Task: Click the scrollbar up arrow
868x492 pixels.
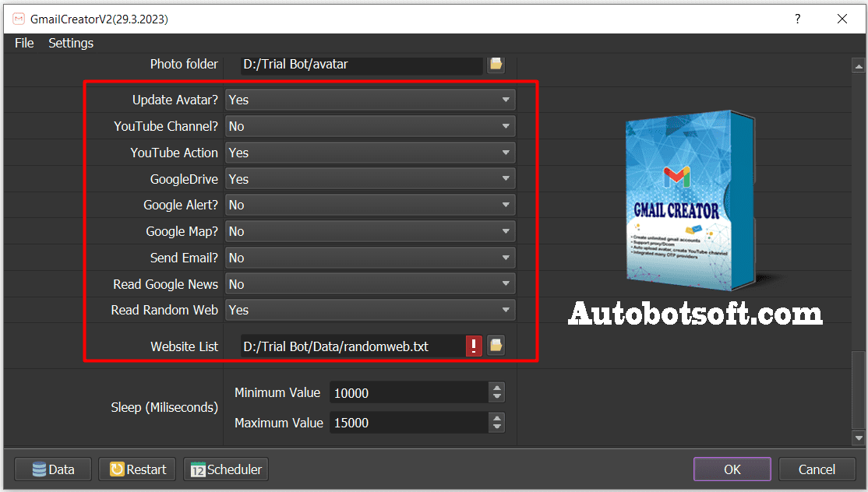Action: coord(859,66)
